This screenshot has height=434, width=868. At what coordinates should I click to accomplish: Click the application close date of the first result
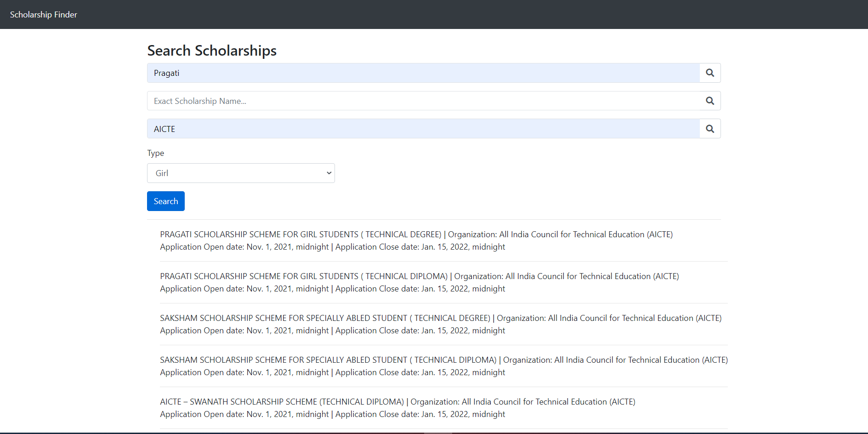pyautogui.click(x=463, y=247)
